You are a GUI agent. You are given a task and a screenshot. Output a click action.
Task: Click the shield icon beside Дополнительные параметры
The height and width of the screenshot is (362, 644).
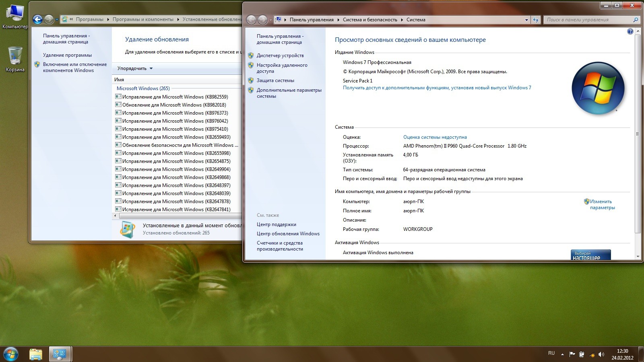click(251, 90)
